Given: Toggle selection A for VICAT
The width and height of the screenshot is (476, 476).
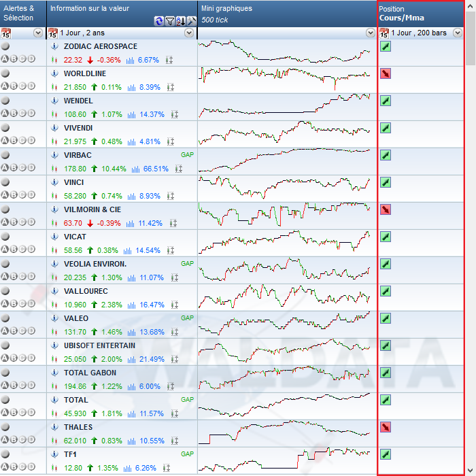Looking at the screenshot, I should coord(5,250).
